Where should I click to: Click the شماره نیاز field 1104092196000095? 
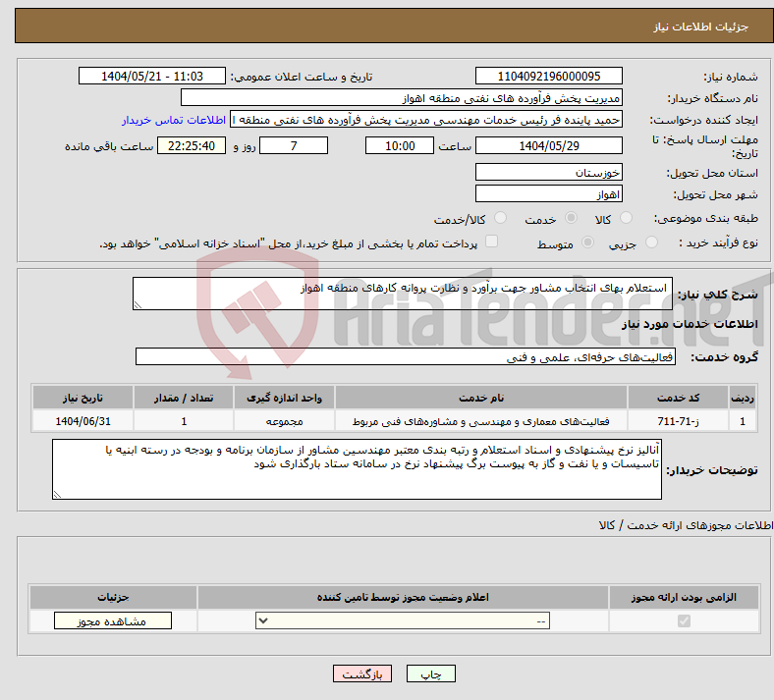click(x=548, y=76)
